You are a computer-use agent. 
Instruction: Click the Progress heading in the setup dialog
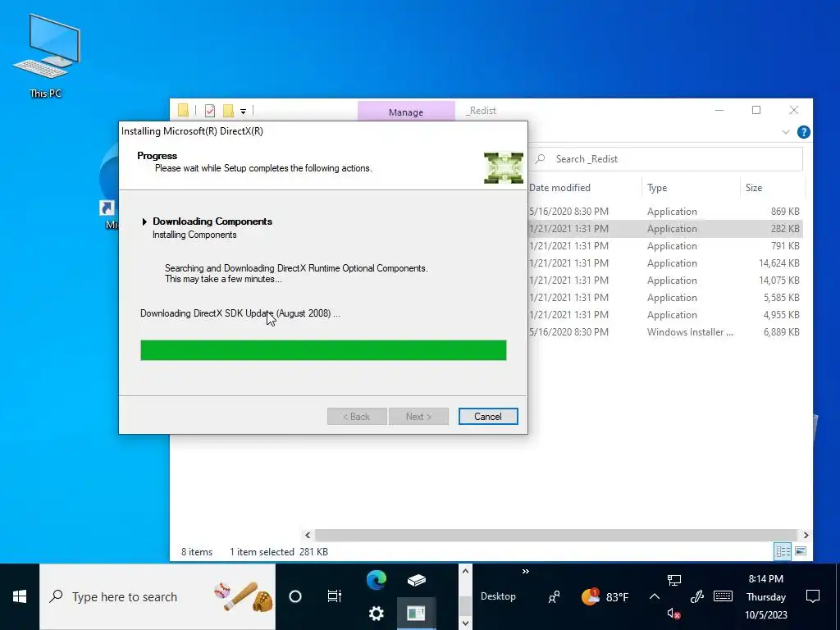[x=157, y=156]
